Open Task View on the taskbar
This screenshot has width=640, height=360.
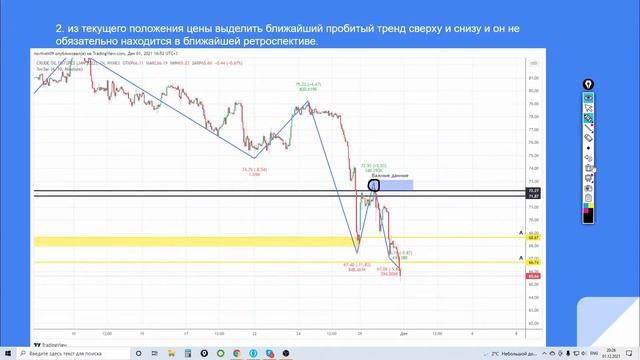point(155,353)
